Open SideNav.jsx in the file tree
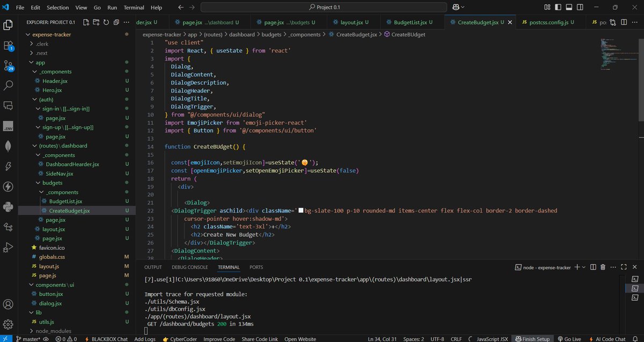This screenshot has height=342, width=644. (59, 173)
